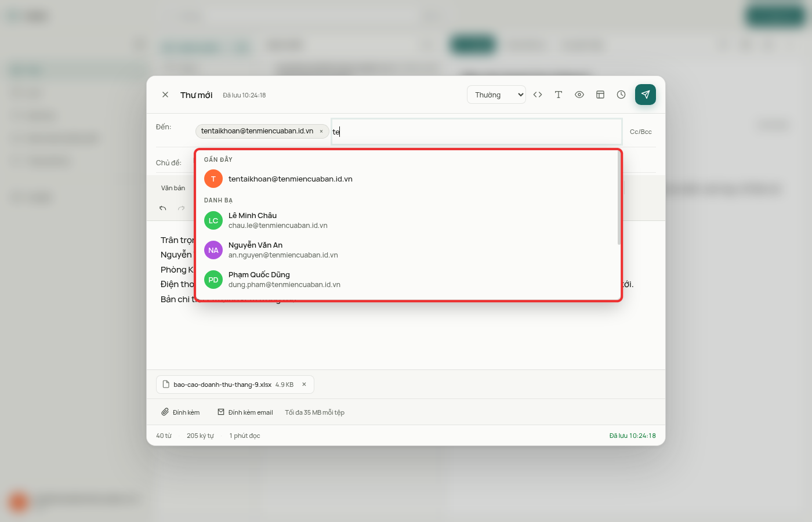Viewport: 812px width, 522px height.
Task: Choose contact Lê Minh Châu
Action: click(x=408, y=220)
